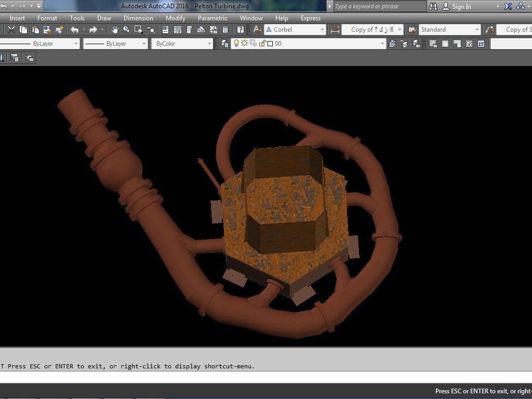Expand the Standard table style dropdown
Viewport: 532px width, 399px height.
click(477, 30)
